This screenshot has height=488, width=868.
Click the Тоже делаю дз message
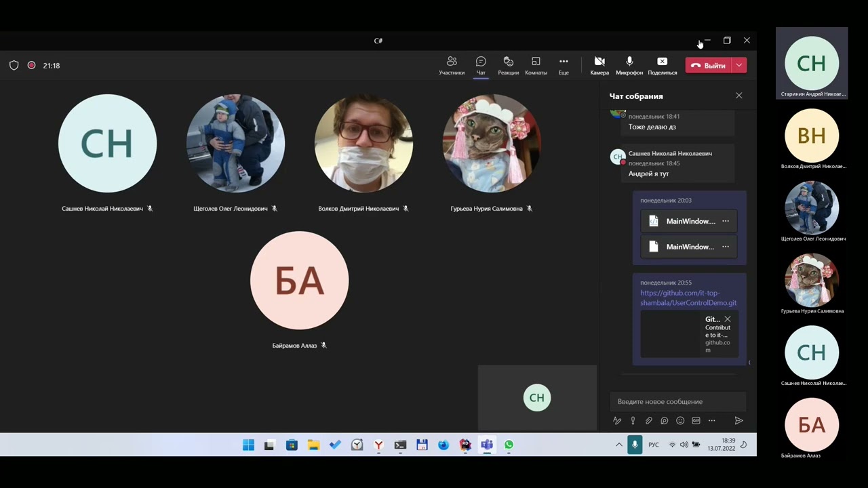[652, 127]
